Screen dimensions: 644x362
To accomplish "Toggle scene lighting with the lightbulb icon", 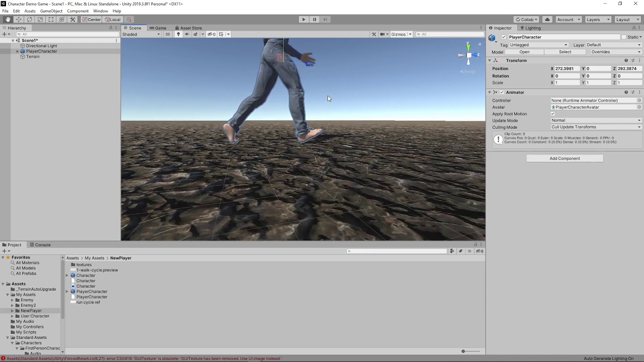I will pyautogui.click(x=178, y=34).
